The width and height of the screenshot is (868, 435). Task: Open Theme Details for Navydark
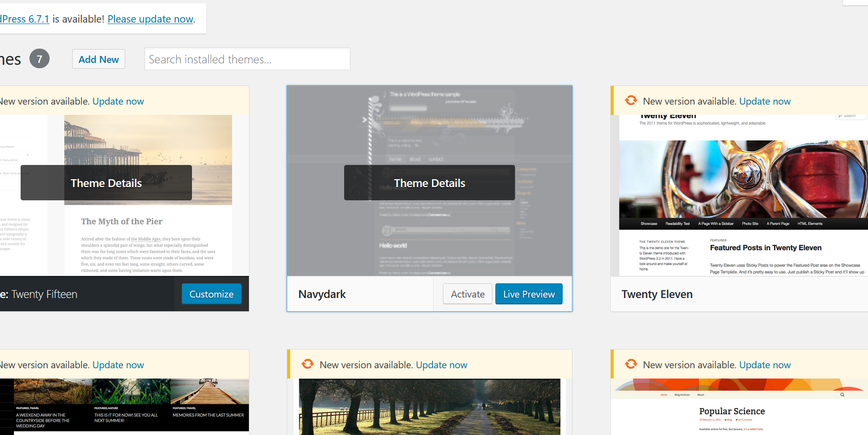(x=430, y=183)
